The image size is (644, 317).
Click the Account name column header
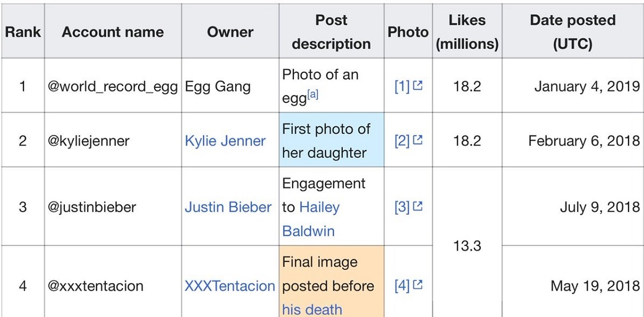[113, 32]
